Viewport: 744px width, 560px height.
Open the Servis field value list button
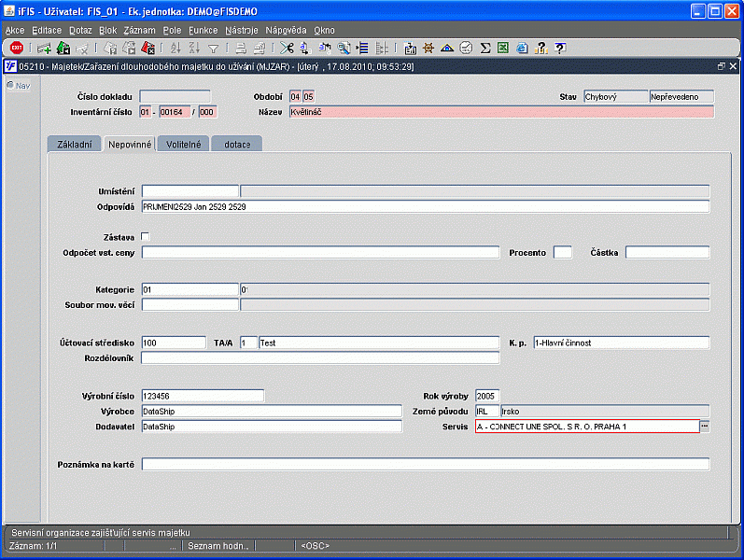click(x=705, y=427)
